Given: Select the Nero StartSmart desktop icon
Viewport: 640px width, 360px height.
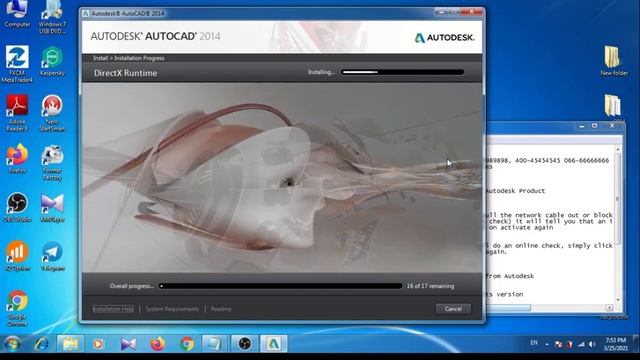Looking at the screenshot, I should tap(52, 113).
